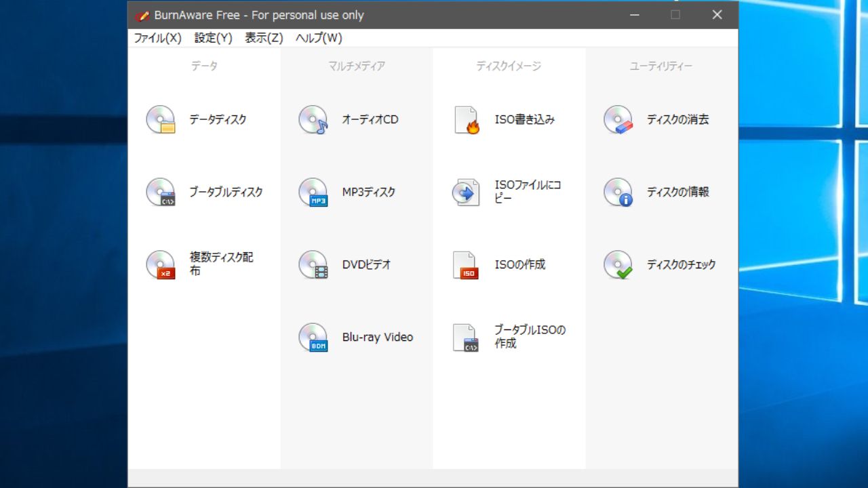The image size is (868, 488).
Task: Click the ディスクイメージ column heading
Action: [509, 66]
